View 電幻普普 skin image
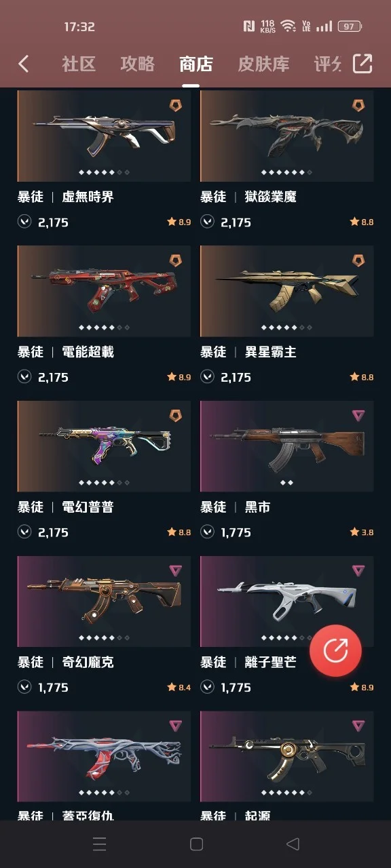 (x=105, y=446)
